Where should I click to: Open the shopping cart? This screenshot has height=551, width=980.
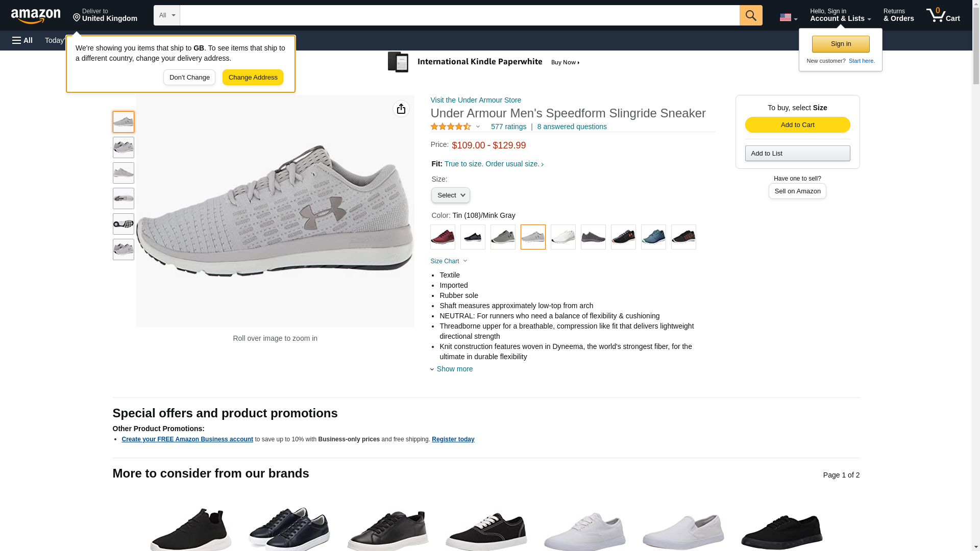click(x=943, y=15)
